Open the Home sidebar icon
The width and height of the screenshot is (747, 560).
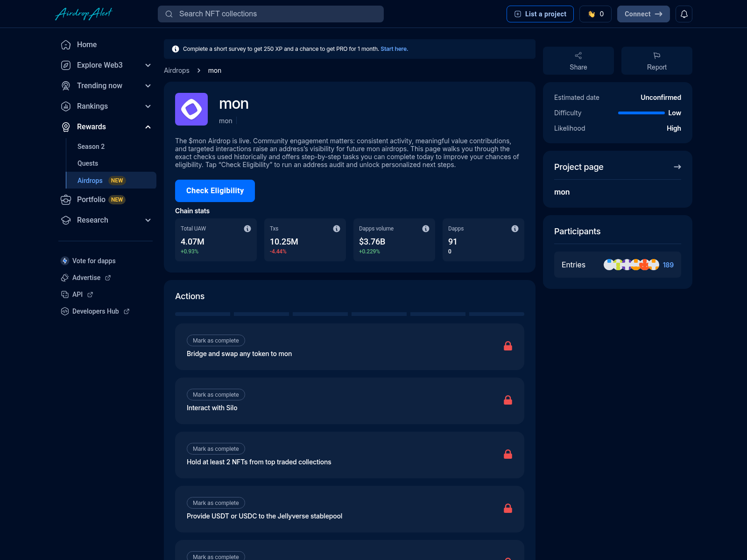click(65, 44)
